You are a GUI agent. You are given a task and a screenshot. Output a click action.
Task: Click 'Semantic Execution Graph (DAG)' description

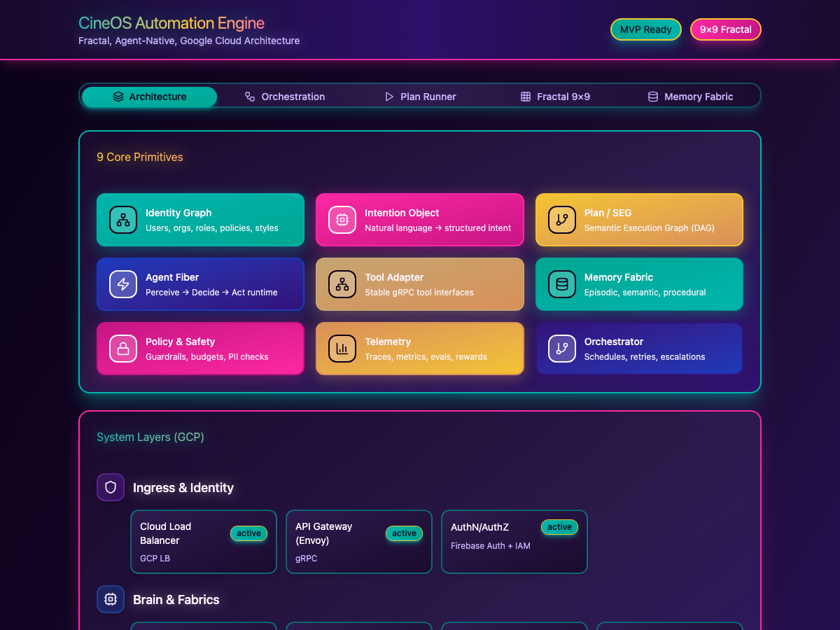coord(650,227)
